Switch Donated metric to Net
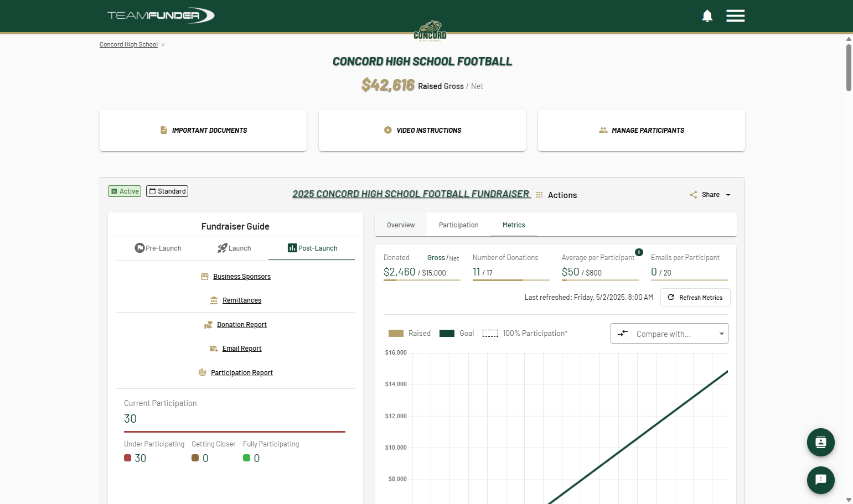Image resolution: width=853 pixels, height=504 pixels. coord(454,258)
